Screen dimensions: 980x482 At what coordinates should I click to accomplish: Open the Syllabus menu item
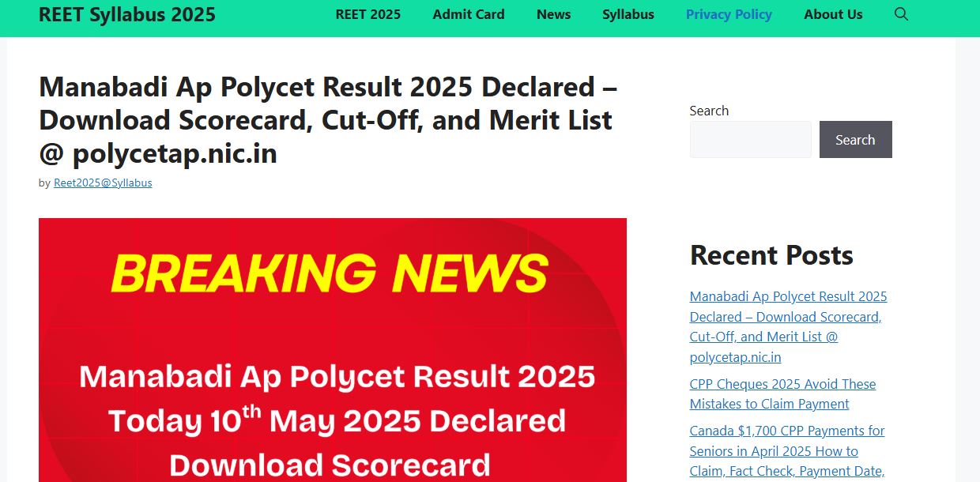tap(628, 14)
